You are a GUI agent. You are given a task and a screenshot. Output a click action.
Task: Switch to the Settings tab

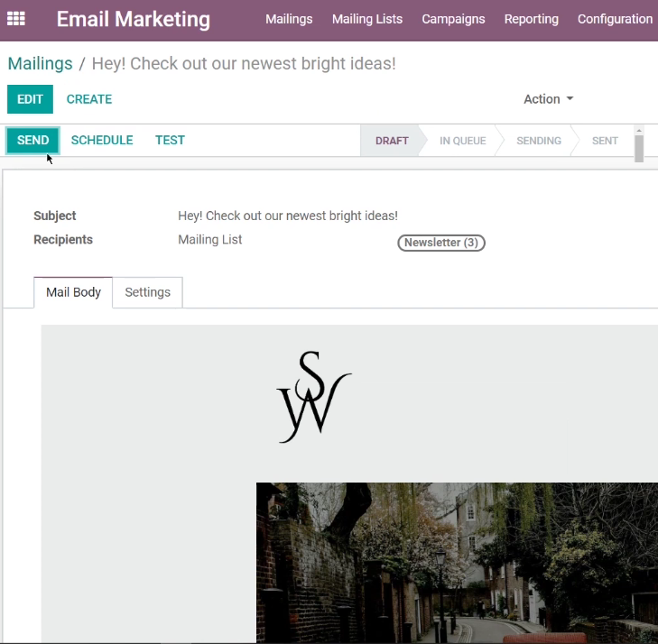[x=148, y=292]
